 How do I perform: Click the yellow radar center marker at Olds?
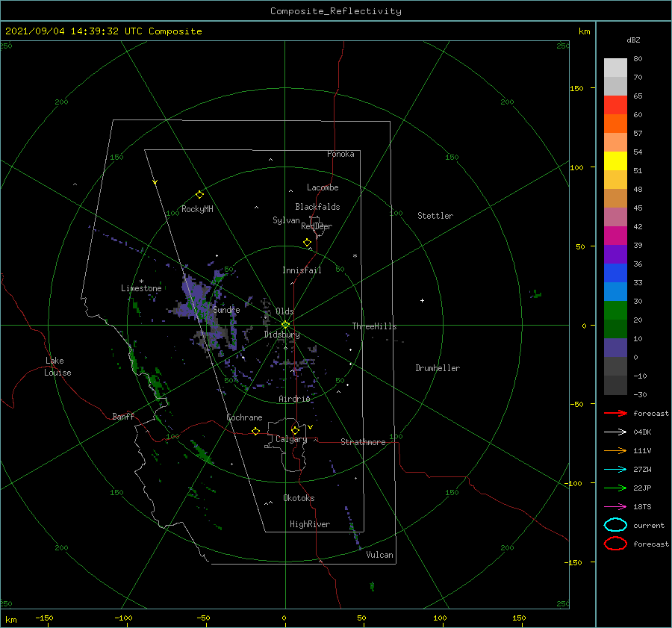click(x=285, y=325)
